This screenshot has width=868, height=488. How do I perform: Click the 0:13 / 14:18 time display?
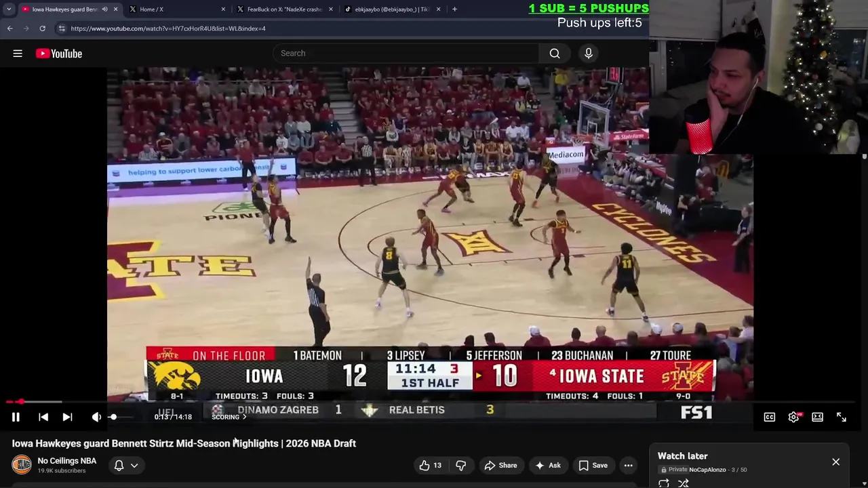point(173,417)
